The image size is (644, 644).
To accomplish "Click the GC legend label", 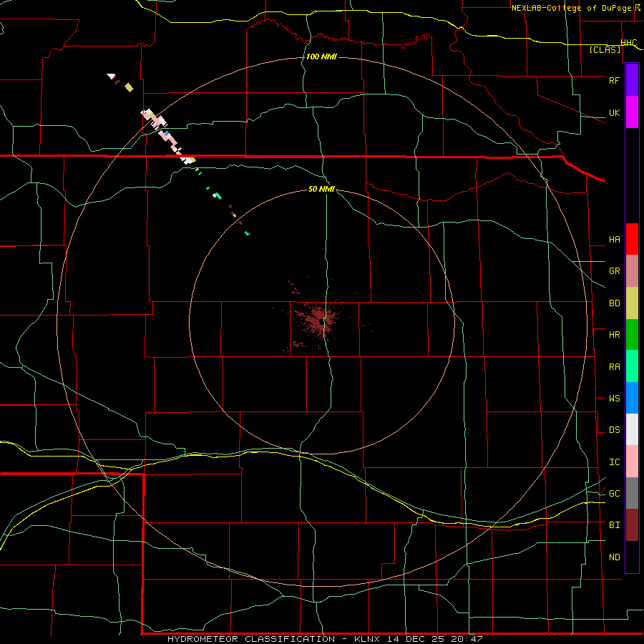I will point(615,494).
